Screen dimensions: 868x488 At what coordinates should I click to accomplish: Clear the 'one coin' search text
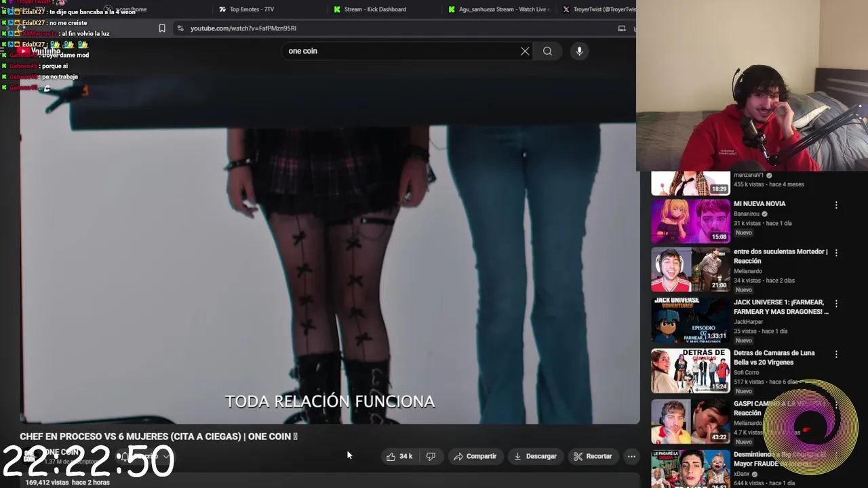tap(525, 51)
